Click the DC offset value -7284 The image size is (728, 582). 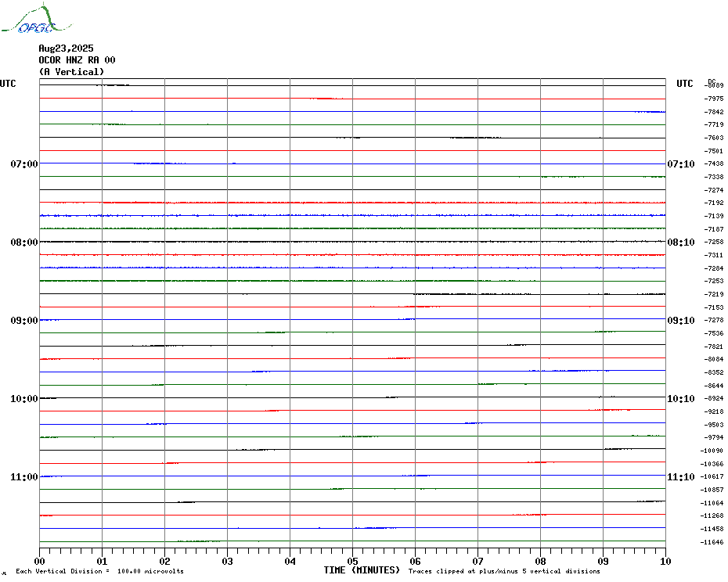(714, 268)
